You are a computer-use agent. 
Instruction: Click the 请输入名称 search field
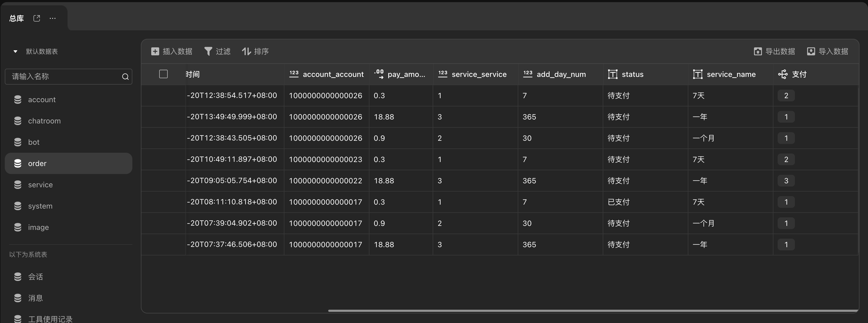[x=68, y=77]
